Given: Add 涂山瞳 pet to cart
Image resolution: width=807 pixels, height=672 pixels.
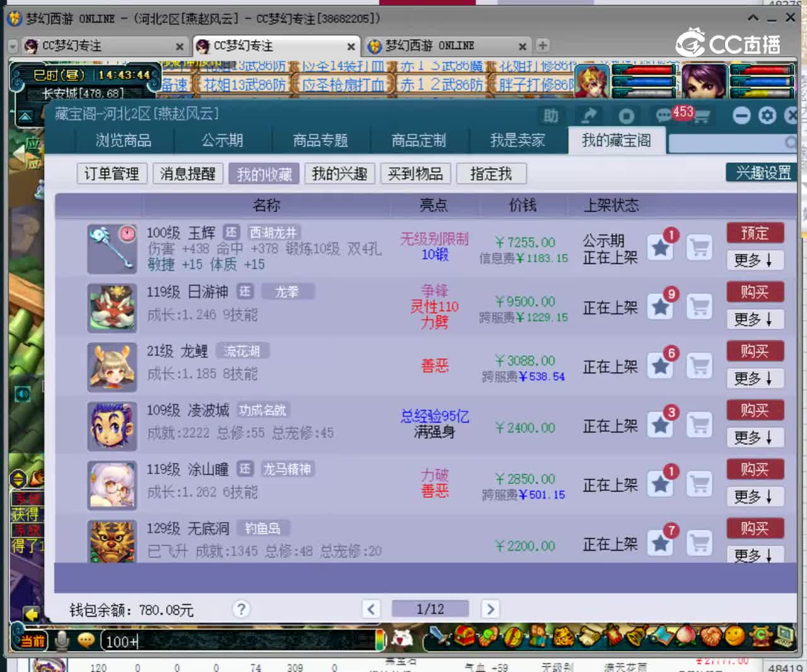Looking at the screenshot, I should click(699, 484).
